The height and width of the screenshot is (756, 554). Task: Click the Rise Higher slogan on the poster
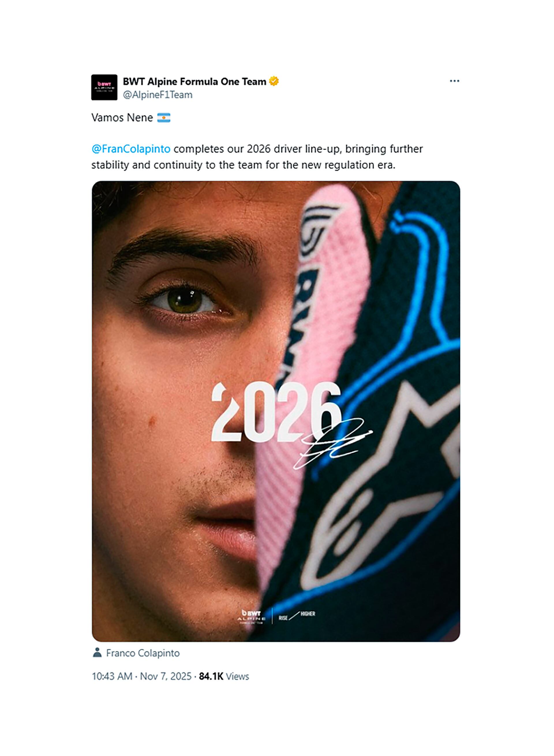pos(297,615)
